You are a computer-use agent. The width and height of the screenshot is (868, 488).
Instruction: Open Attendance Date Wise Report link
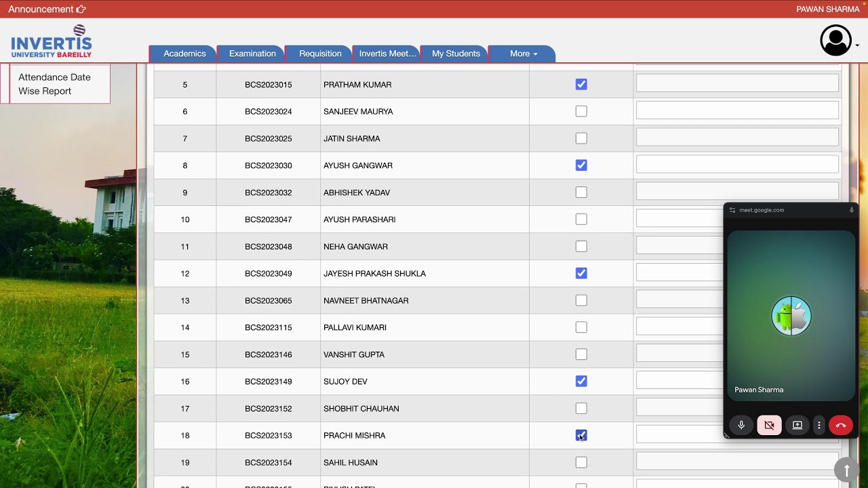click(x=54, y=84)
